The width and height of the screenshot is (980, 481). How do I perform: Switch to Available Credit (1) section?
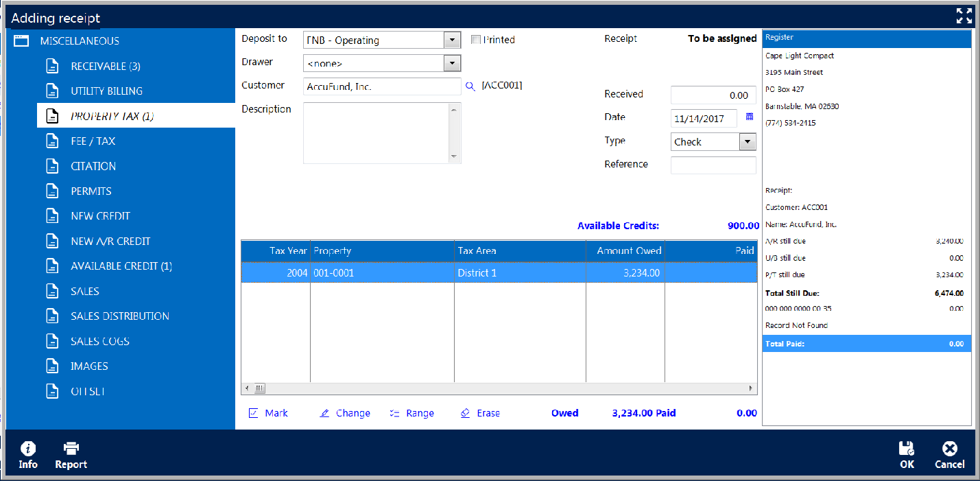point(121,266)
